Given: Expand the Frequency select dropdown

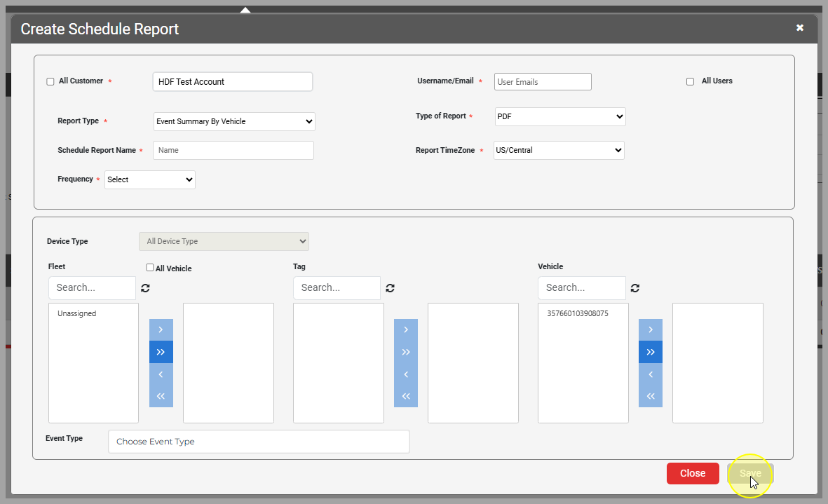Looking at the screenshot, I should pos(150,179).
